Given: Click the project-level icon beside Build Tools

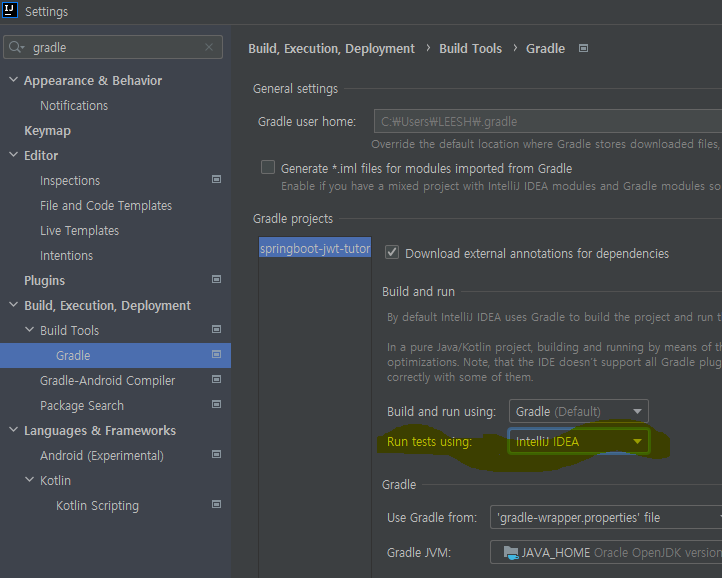Looking at the screenshot, I should click(x=216, y=329).
